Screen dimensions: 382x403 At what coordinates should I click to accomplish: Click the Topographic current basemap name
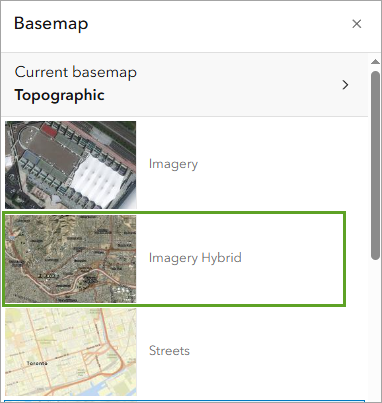pyautogui.click(x=60, y=96)
